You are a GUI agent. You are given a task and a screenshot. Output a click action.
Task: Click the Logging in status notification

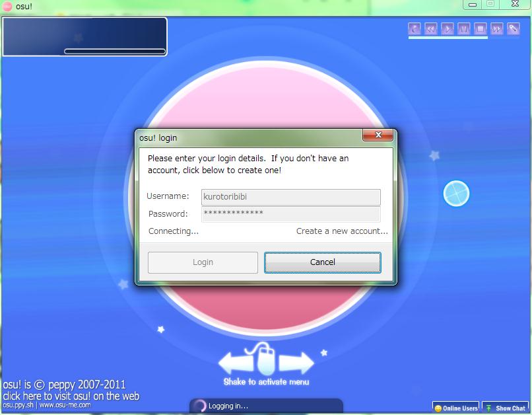[267, 406]
